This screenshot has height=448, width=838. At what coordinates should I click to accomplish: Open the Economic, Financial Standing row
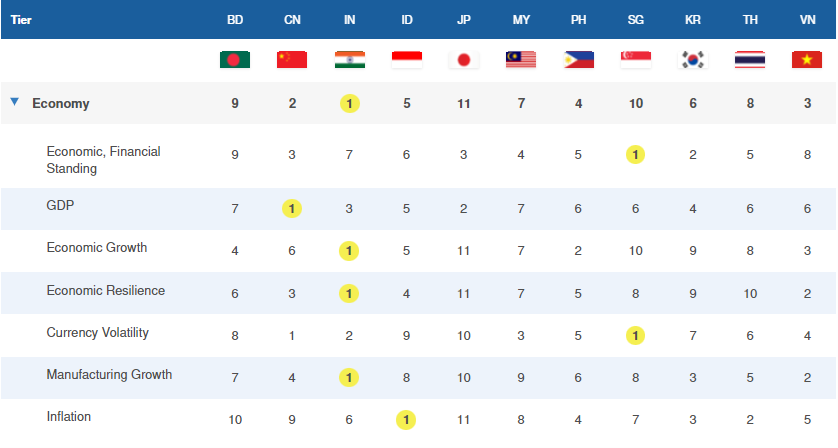pos(103,160)
